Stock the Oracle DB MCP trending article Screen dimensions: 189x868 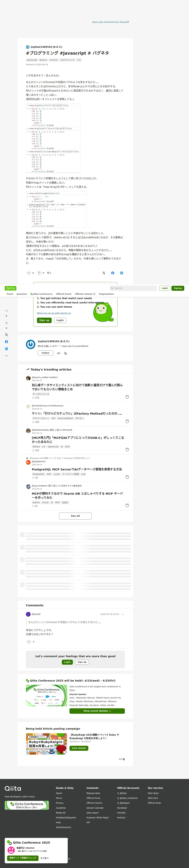pos(127,505)
